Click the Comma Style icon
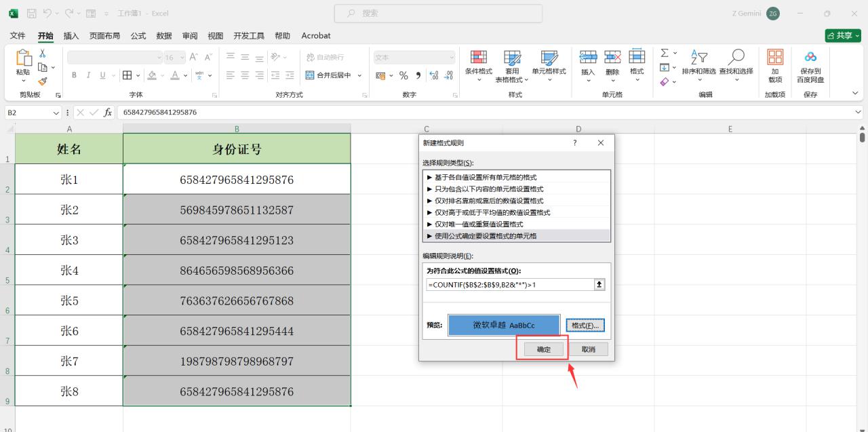Screen dimensions: 868x432 [418, 75]
